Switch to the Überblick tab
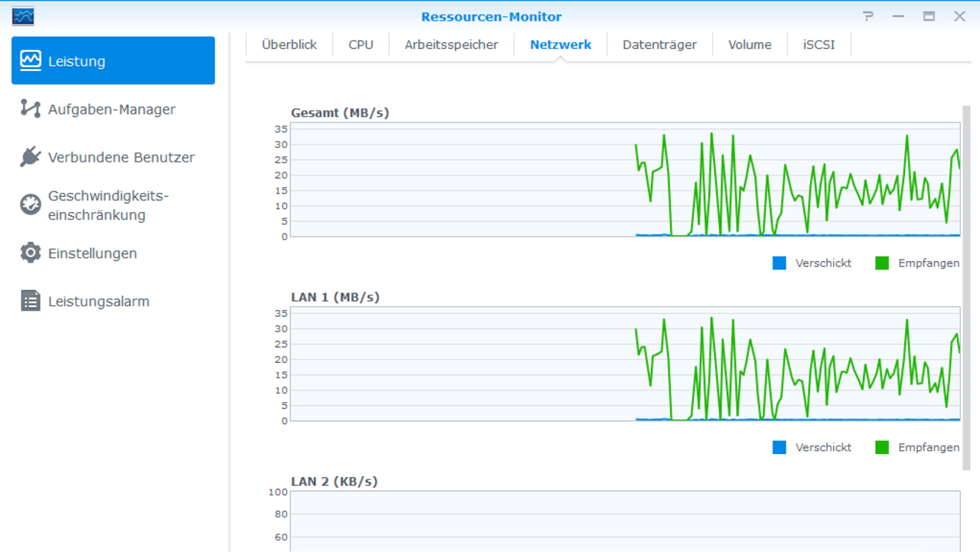The width and height of the screenshot is (980, 552). pyautogui.click(x=289, y=44)
